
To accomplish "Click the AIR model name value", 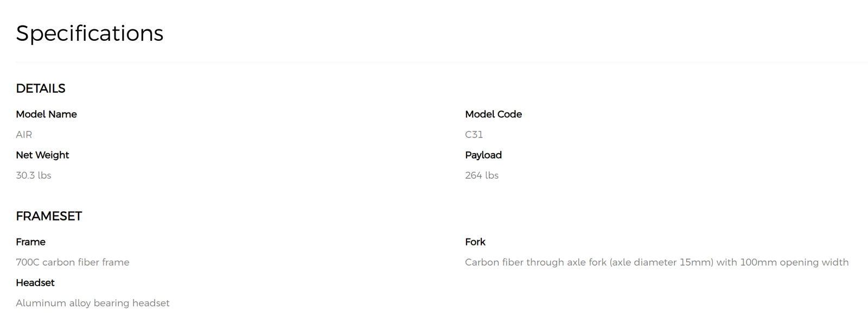I will [x=24, y=135].
